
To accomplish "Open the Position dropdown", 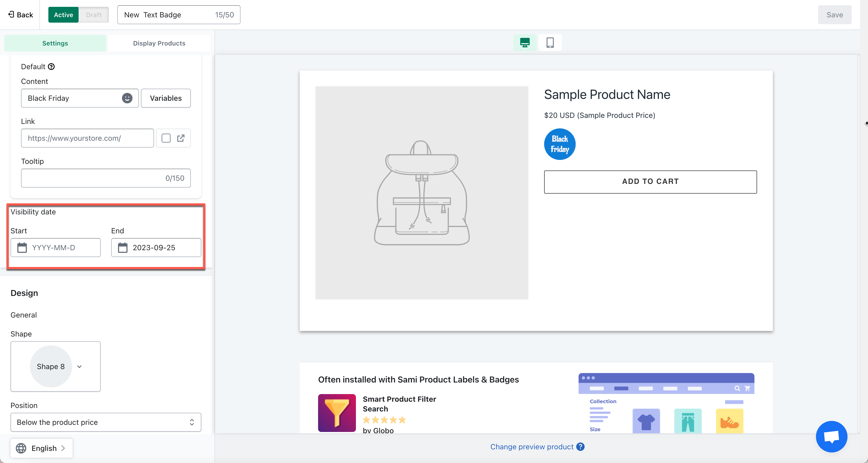I will [x=106, y=422].
